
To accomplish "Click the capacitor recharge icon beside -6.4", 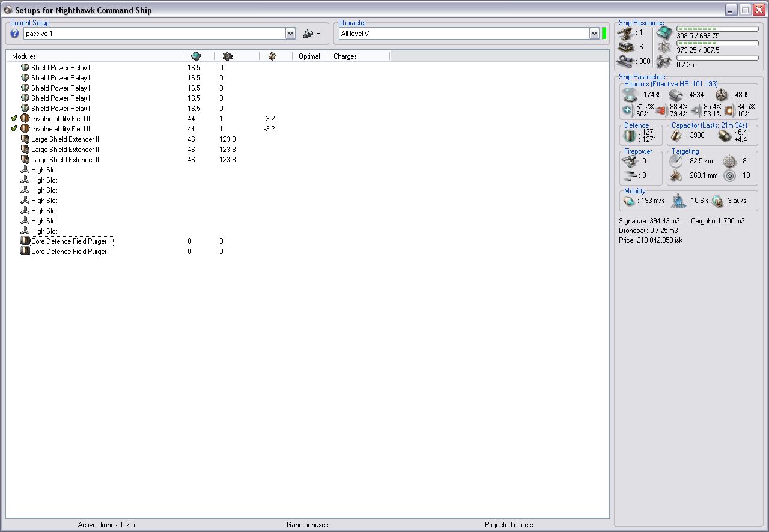I will (724, 136).
